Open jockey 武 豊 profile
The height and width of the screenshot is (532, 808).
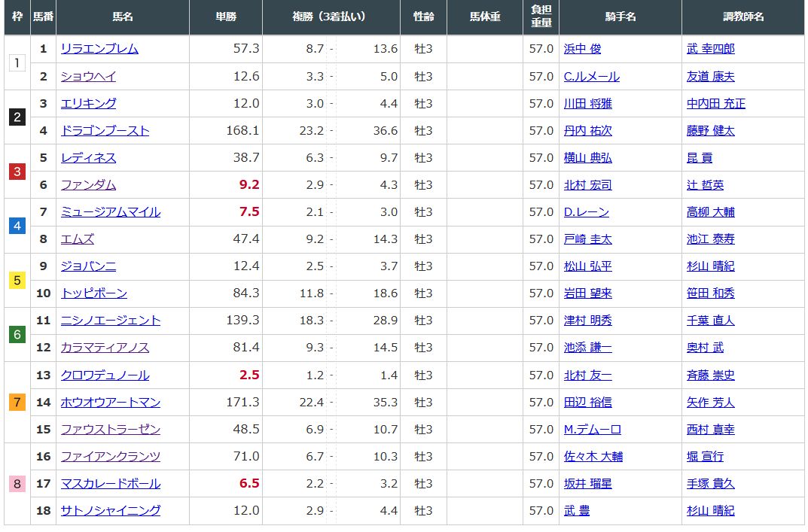tap(576, 510)
